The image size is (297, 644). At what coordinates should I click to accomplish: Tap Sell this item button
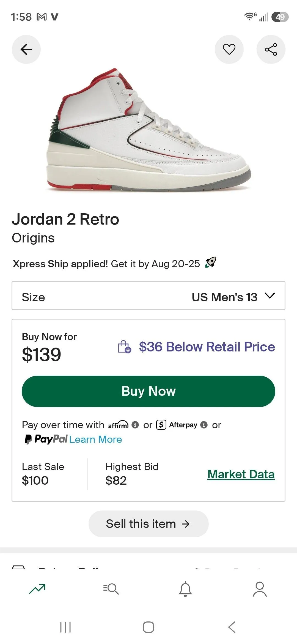148,524
